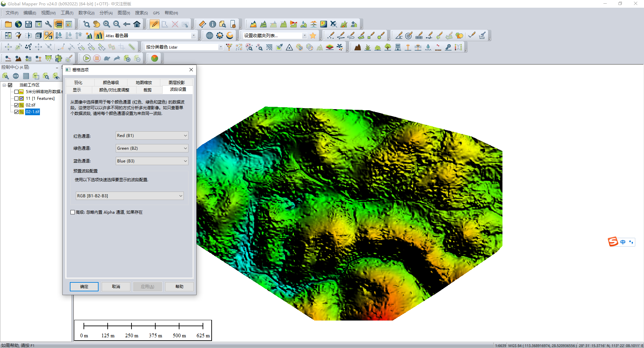The image size is (644, 348).
Task: Click the 确定 button
Action: [x=84, y=287]
